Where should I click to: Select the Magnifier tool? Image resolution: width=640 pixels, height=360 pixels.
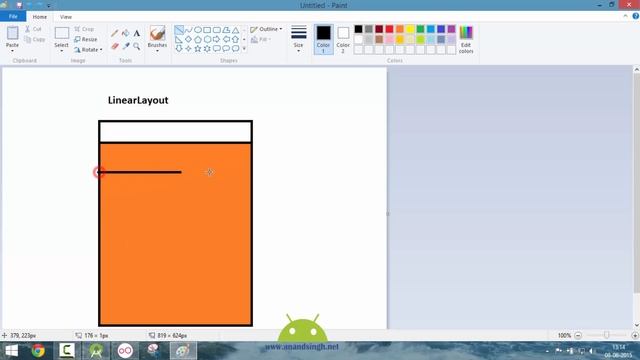point(137,46)
